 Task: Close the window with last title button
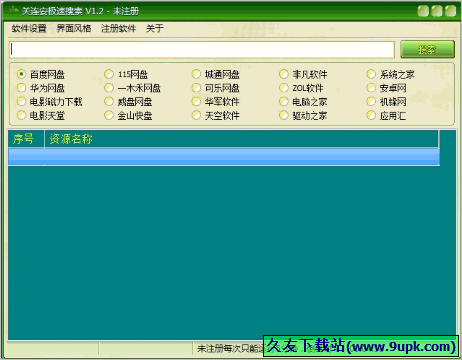click(x=450, y=11)
